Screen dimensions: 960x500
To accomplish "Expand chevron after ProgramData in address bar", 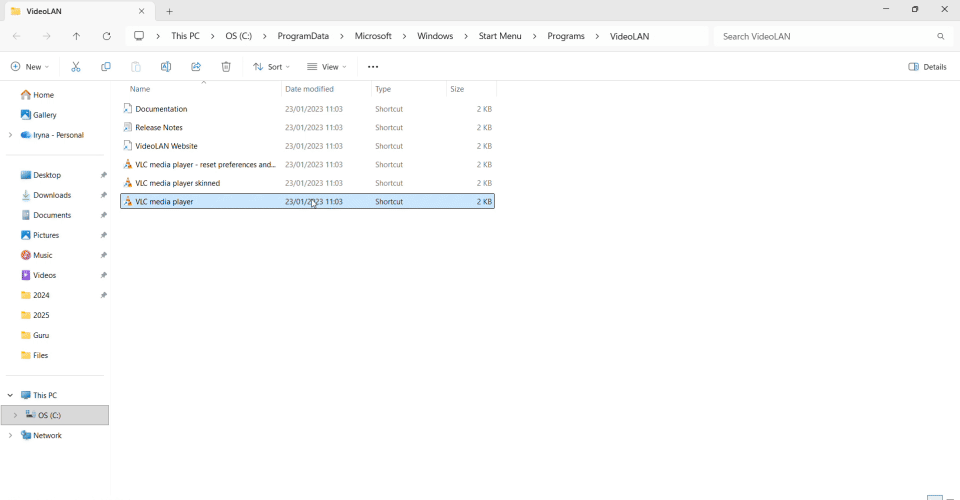I will (x=342, y=36).
